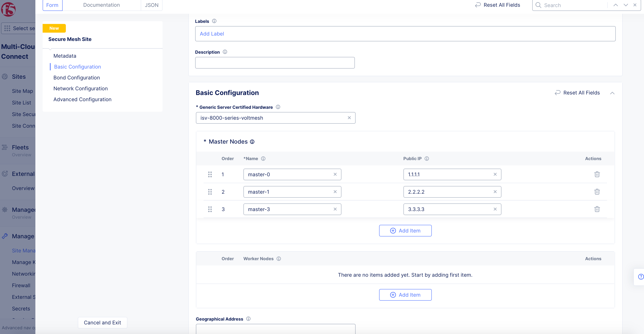Click the F5 logo icon
This screenshot has height=334, width=644.
(x=8, y=9)
